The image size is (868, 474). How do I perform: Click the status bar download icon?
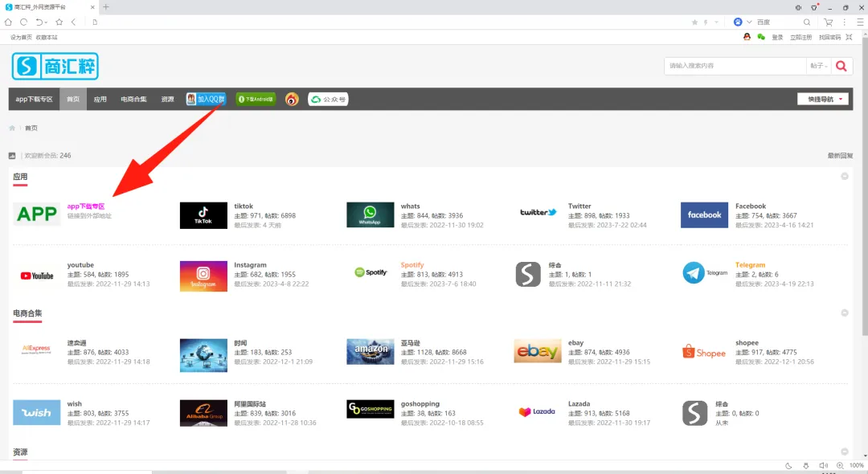point(806,466)
